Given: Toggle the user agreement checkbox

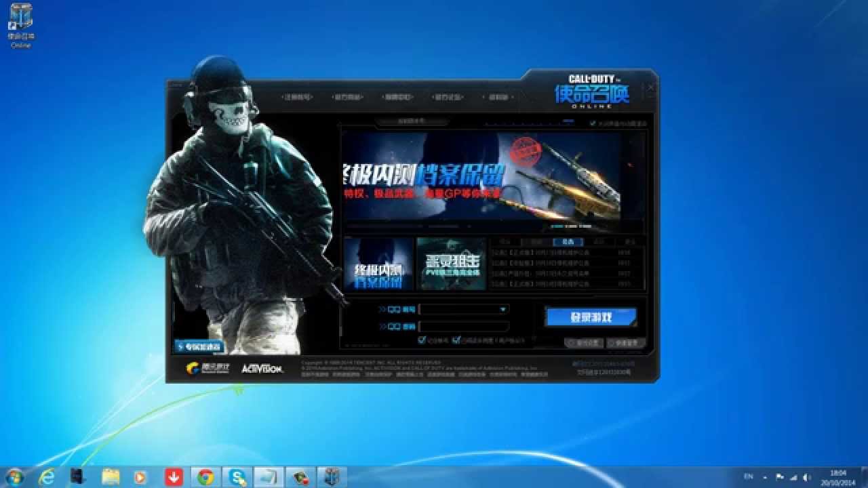Looking at the screenshot, I should pyautogui.click(x=457, y=340).
